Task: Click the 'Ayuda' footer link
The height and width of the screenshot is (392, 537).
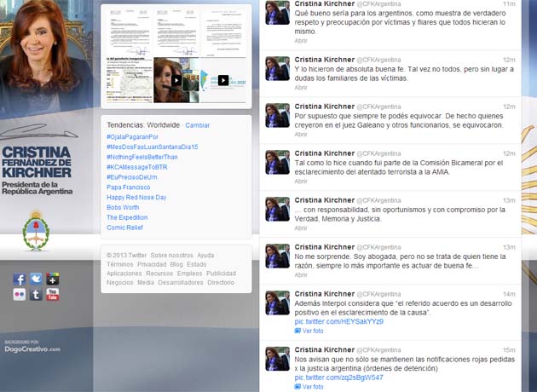Action: click(x=205, y=255)
